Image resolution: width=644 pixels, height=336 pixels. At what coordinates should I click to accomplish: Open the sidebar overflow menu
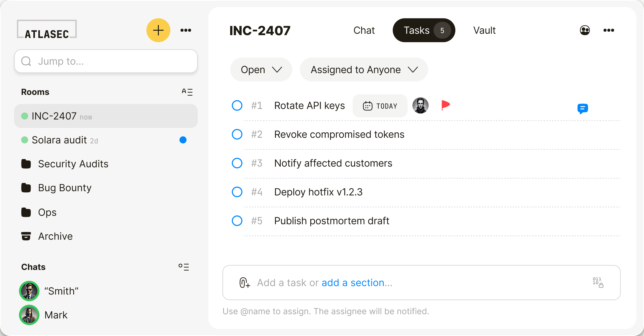pos(186,30)
